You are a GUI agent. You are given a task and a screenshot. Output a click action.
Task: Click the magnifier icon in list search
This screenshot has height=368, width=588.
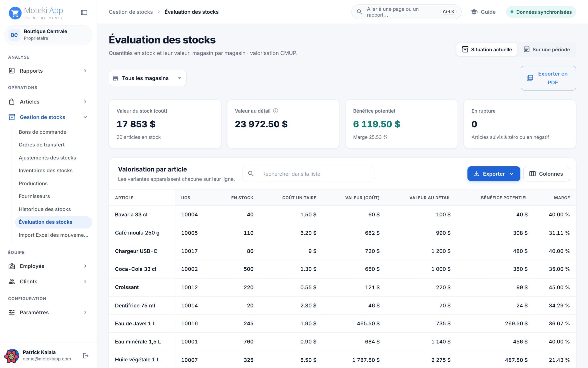pyautogui.click(x=251, y=174)
